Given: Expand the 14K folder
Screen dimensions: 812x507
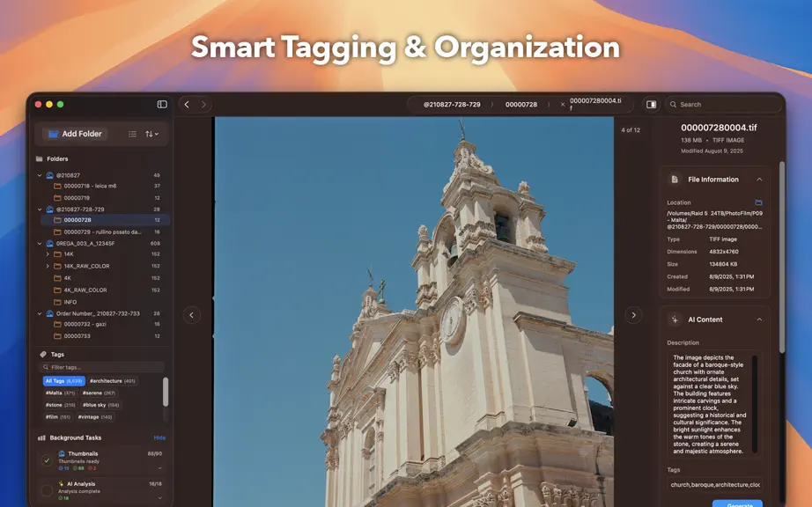Looking at the screenshot, I should click(x=48, y=254).
